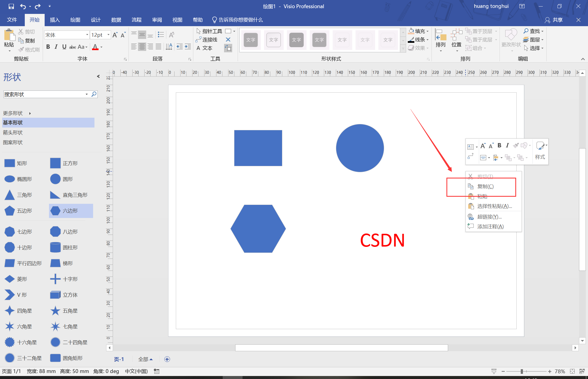588x379 pixels.
Task: Switch to the Insert ribbon tab
Action: coord(54,20)
